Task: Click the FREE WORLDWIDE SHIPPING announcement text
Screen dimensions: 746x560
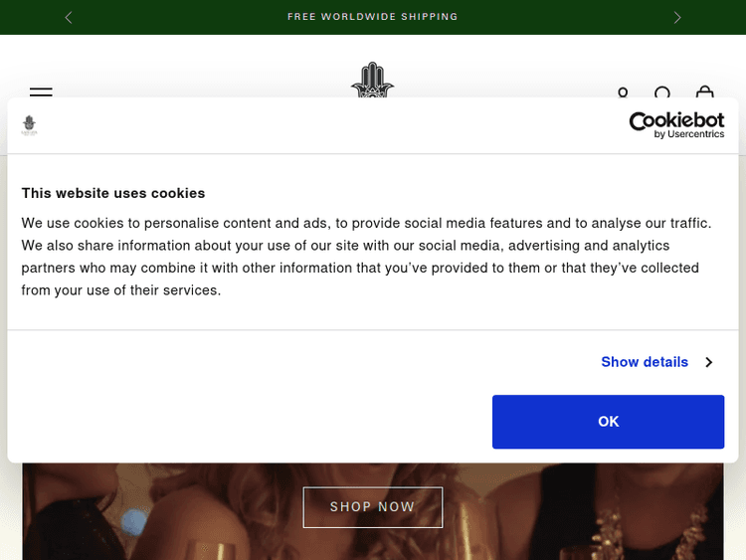Action: [x=373, y=17]
